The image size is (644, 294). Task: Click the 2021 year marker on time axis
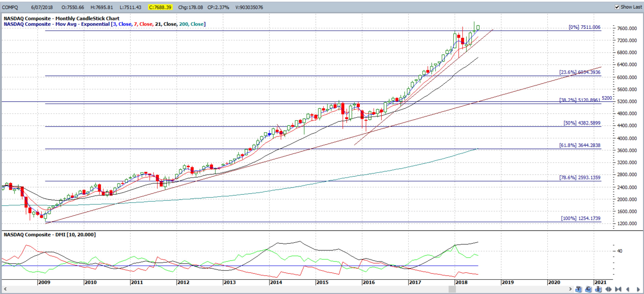[600, 282]
